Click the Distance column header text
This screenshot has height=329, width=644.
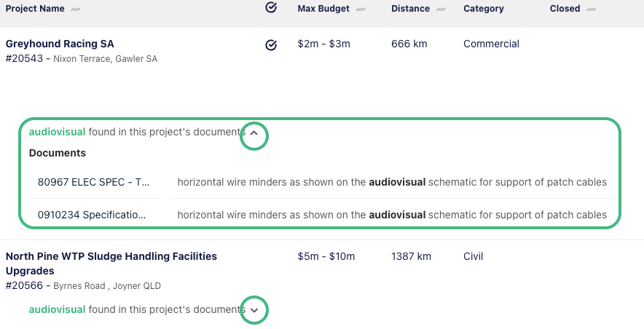[x=411, y=9]
